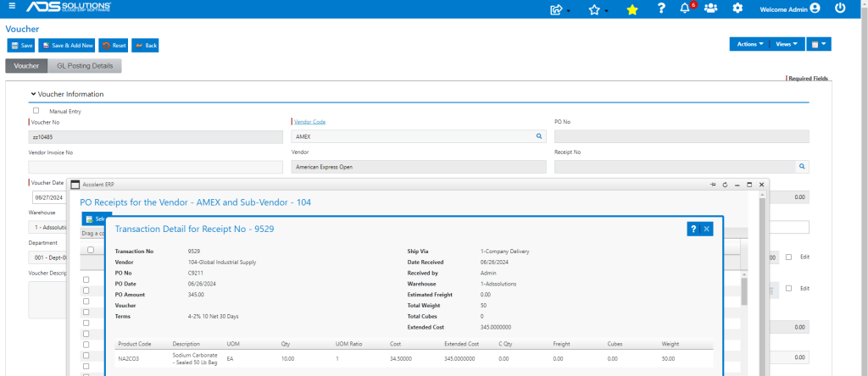This screenshot has height=376, width=868.
Task: Click the Receipt No search magnifier
Action: coord(802,167)
